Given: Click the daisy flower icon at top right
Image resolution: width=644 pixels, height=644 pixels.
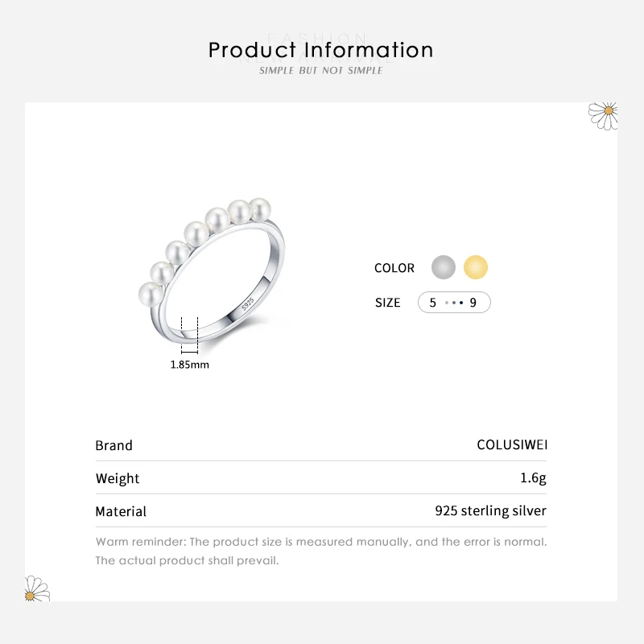Looking at the screenshot, I should click(x=602, y=114).
